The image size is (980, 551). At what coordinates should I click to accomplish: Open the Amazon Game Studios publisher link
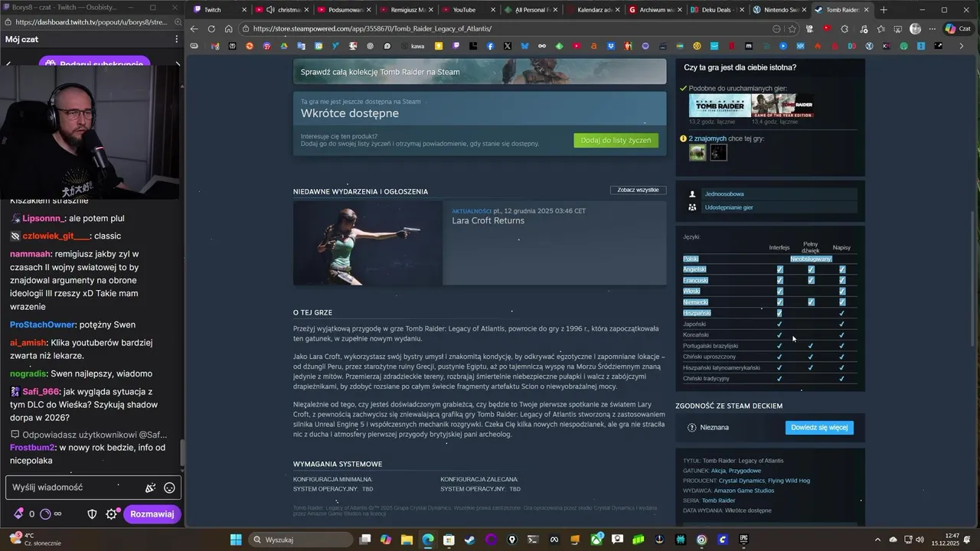[x=744, y=491]
